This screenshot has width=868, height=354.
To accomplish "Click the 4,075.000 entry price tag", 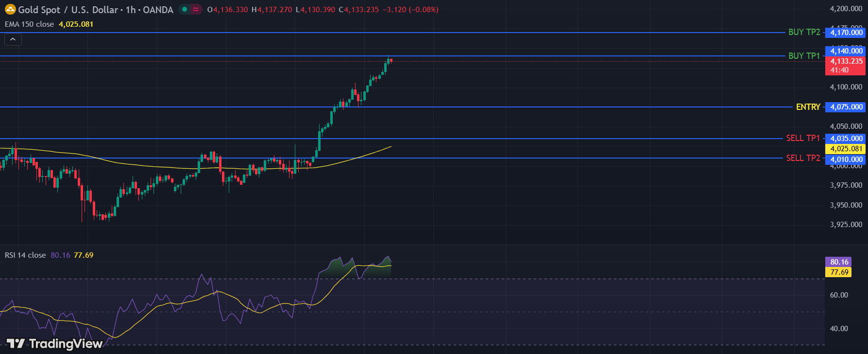I will 846,107.
